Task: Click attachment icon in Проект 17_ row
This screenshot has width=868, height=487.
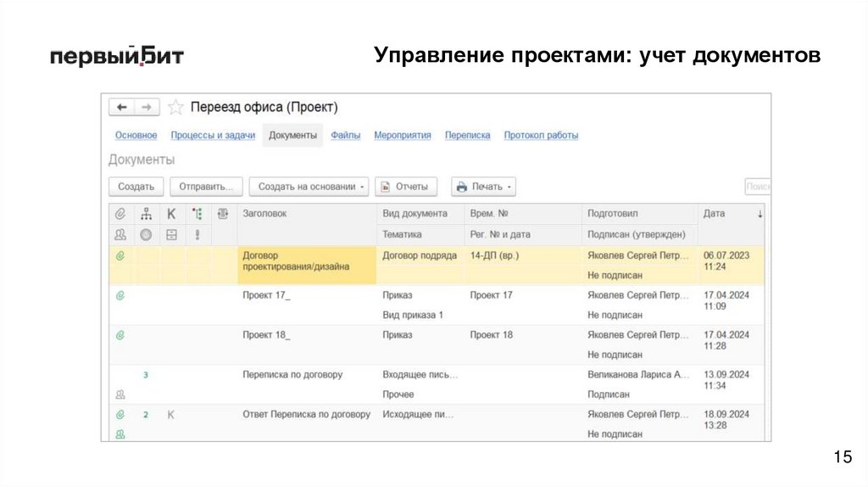Action: coord(120,296)
